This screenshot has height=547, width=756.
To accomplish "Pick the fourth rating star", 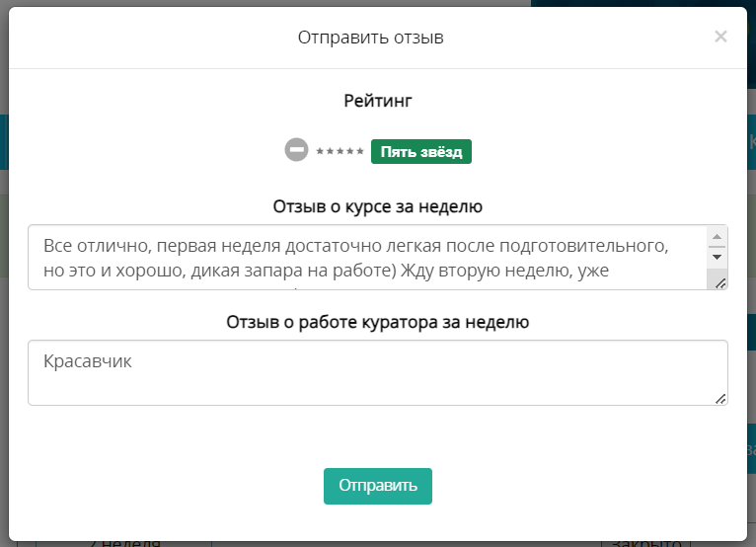I will click(349, 151).
